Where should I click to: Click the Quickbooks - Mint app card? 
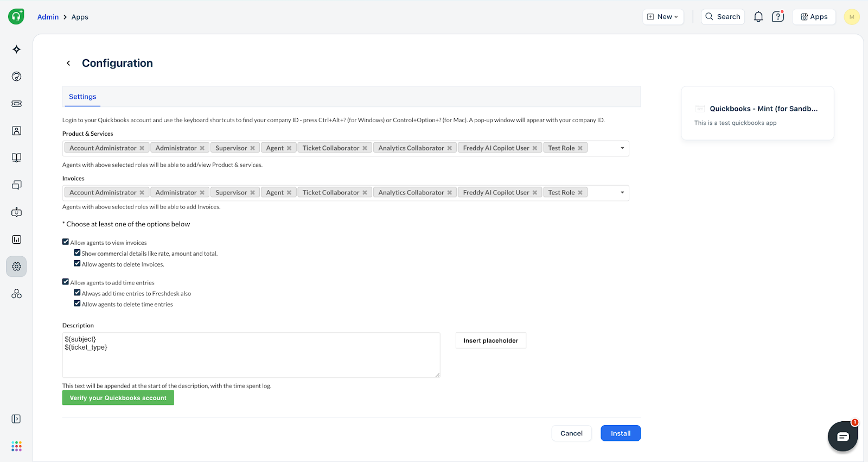[x=757, y=113]
